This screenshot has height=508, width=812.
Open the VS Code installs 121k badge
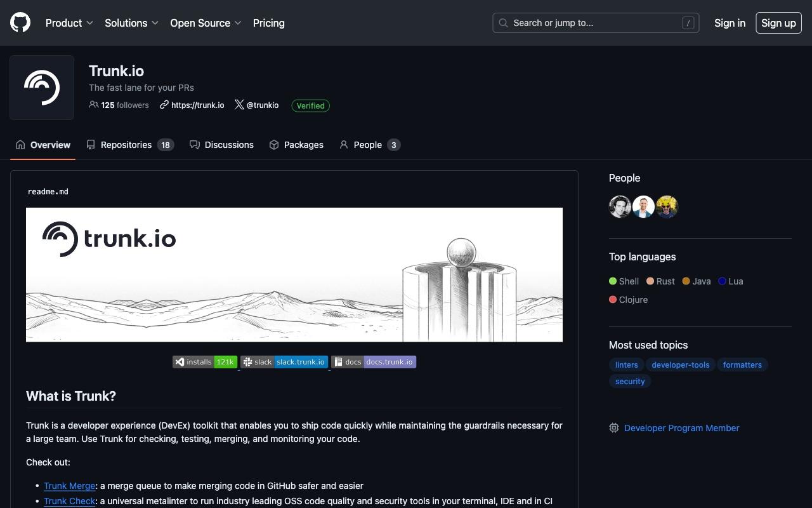[x=205, y=362]
